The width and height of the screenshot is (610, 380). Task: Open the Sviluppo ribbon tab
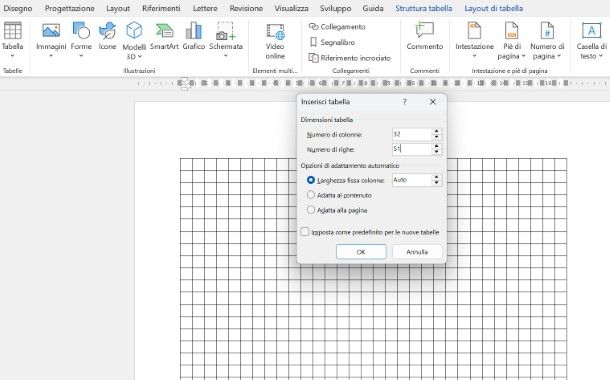pyautogui.click(x=335, y=8)
